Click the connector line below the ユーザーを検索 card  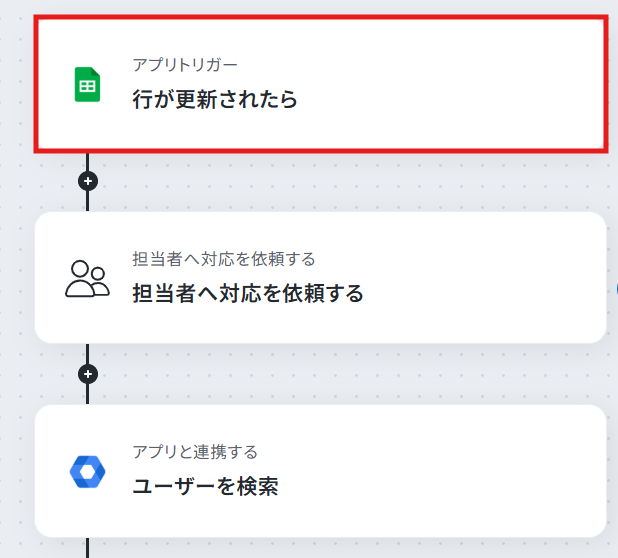[x=88, y=547]
